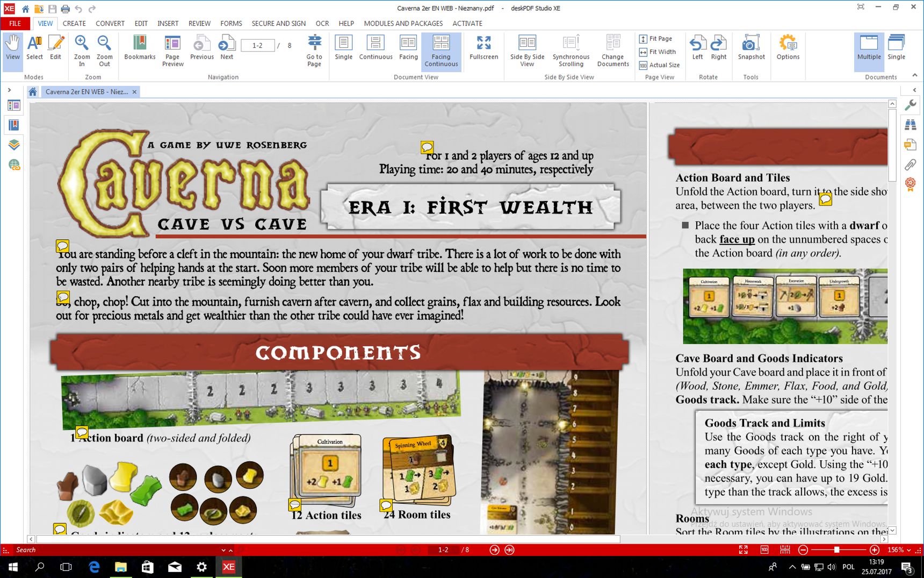Toggle Synchronous Scrolling
Screen dimensions: 924x578
coord(571,51)
